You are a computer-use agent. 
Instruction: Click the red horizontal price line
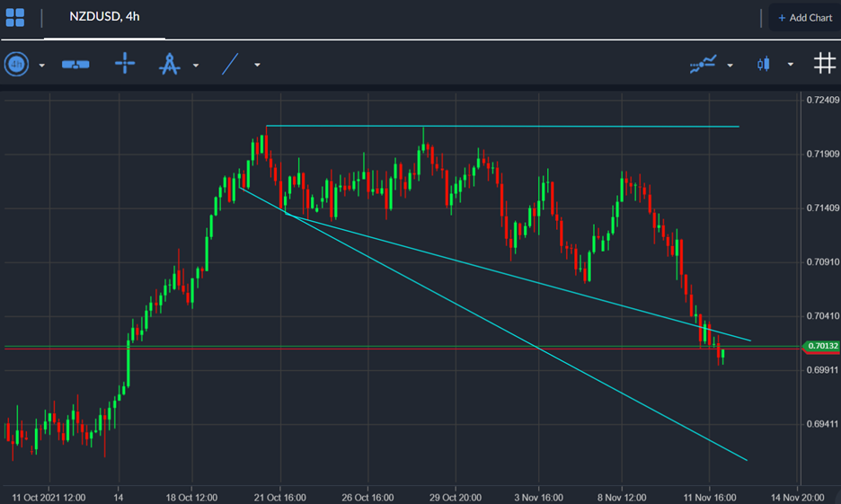359,348
